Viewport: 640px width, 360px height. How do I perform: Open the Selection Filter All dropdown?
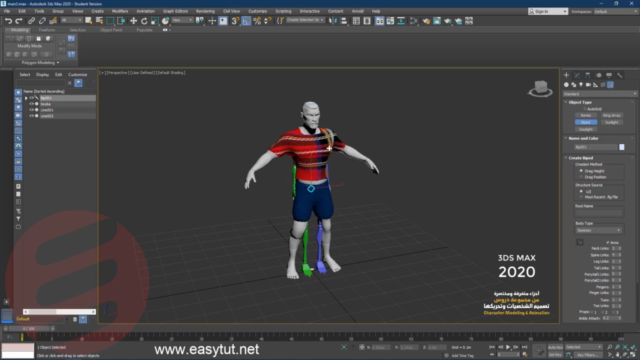tap(71, 20)
